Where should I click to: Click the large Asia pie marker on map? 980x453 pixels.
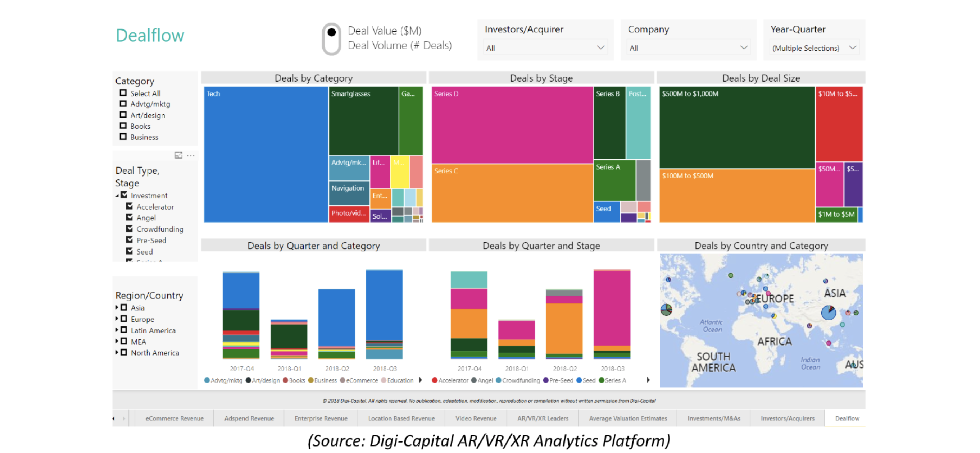828,313
